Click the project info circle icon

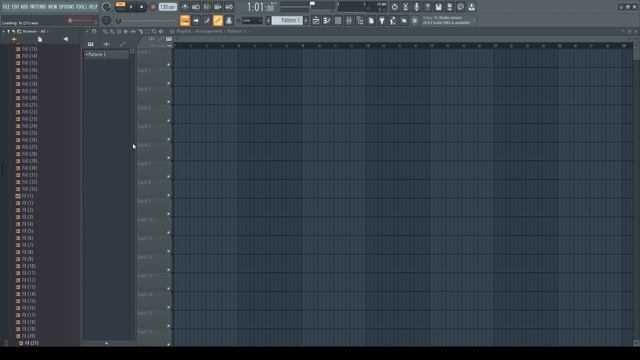point(460,7)
